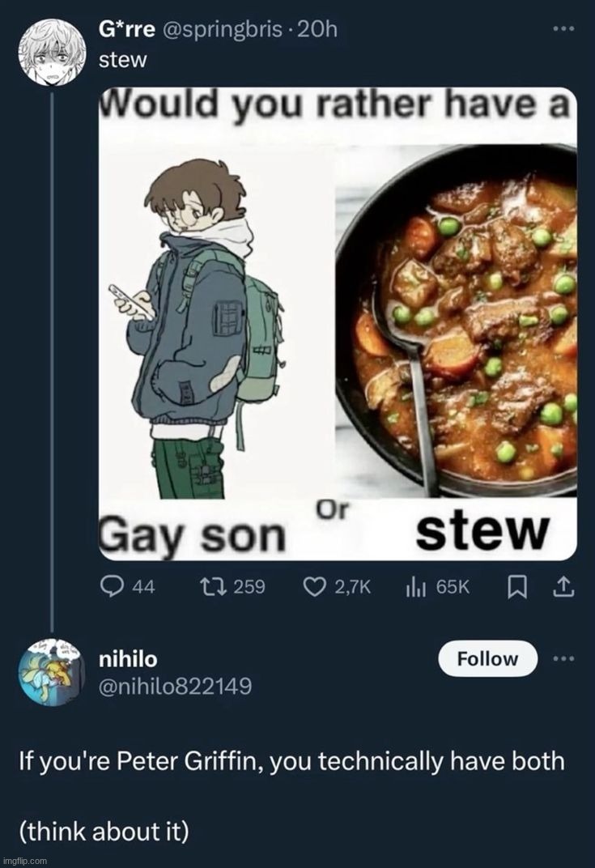Click the Peter Griffin reply text
595x868 pixels.
tap(291, 761)
